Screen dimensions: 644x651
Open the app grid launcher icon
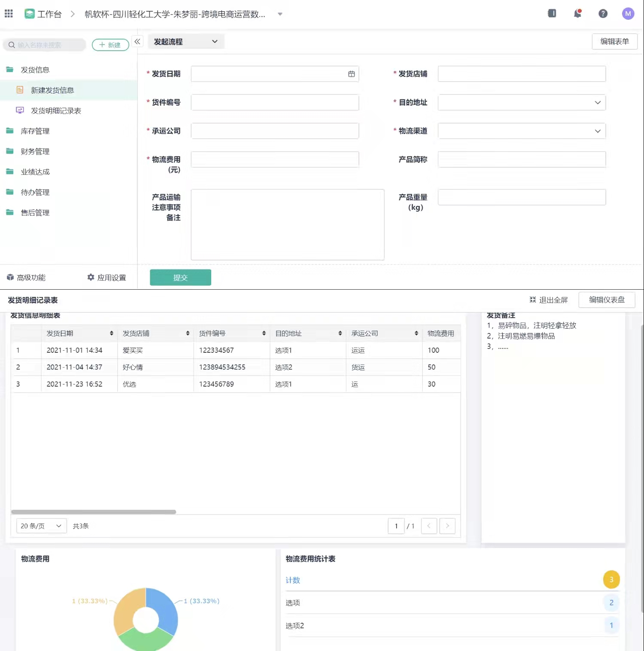coord(9,14)
